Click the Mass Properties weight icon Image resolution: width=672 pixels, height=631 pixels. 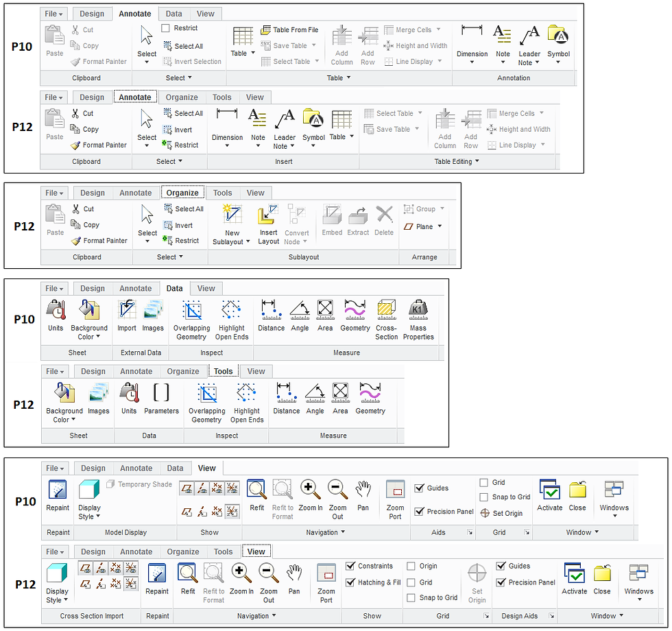(418, 309)
